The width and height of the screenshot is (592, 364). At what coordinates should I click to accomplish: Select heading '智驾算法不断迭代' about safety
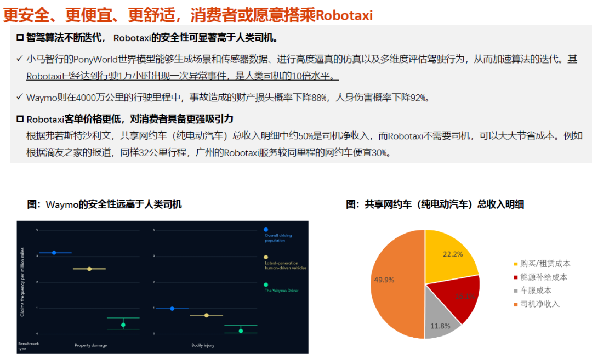(x=148, y=38)
